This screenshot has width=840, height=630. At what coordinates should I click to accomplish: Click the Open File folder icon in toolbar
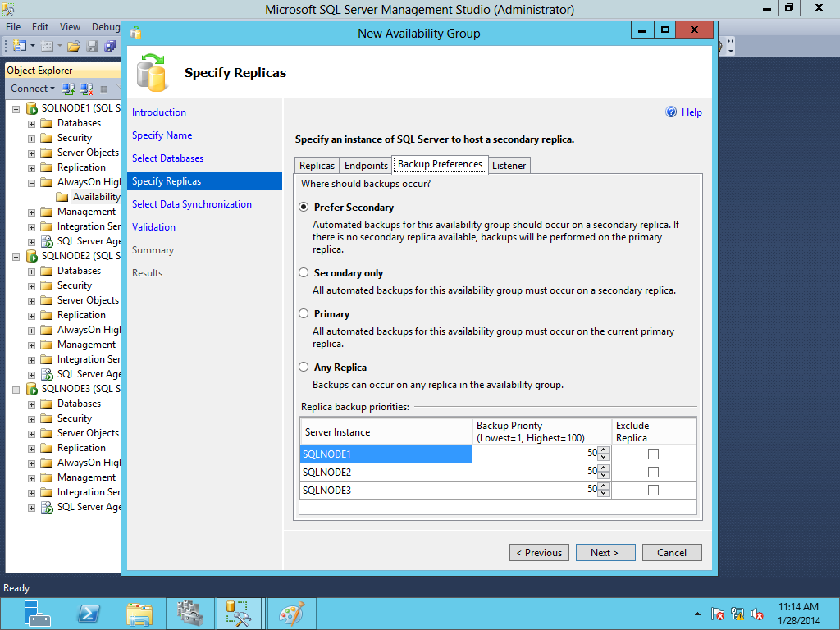74,46
